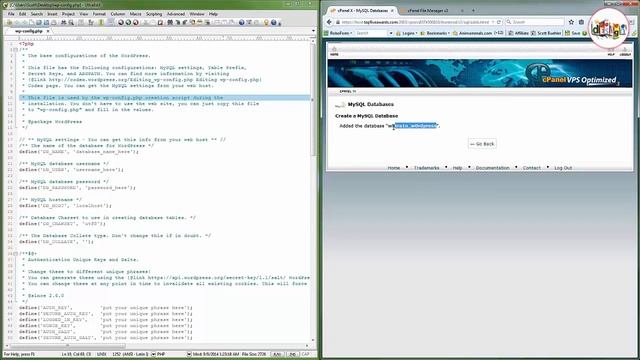This screenshot has width=640, height=360.
Task: Open the Column menu in UltraEdit
Action: tap(118, 14)
